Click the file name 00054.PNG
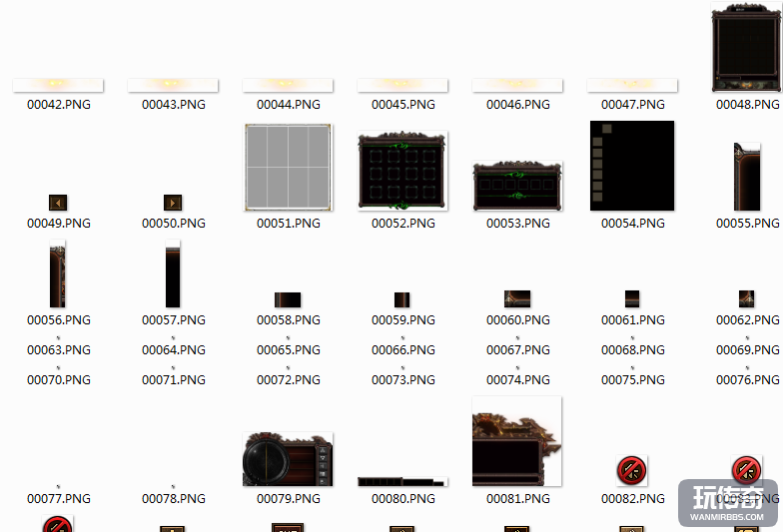This screenshot has height=532, width=783. click(x=633, y=224)
